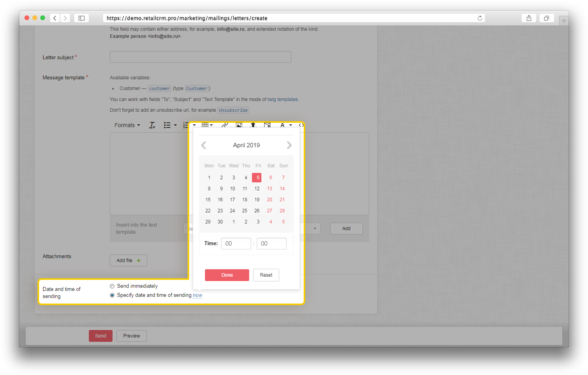Image resolution: width=588 pixels, height=375 pixels.
Task: Expand numbered list style options arrow
Action: pos(194,125)
